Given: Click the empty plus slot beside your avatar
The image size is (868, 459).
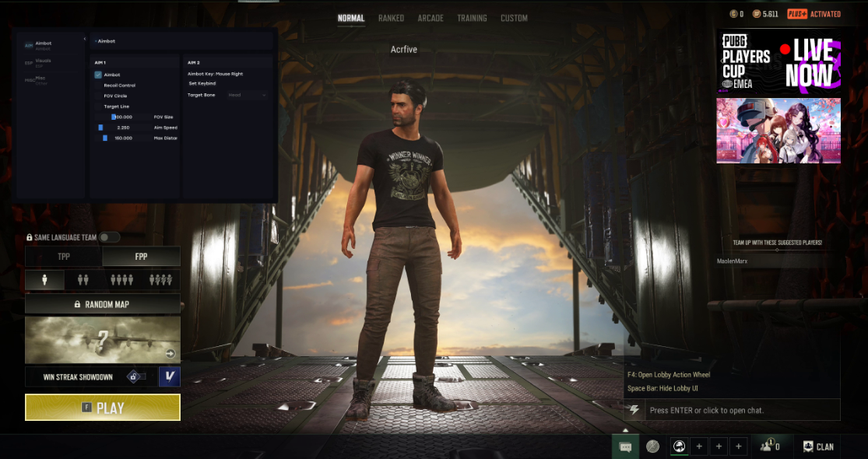Looking at the screenshot, I should [699, 447].
